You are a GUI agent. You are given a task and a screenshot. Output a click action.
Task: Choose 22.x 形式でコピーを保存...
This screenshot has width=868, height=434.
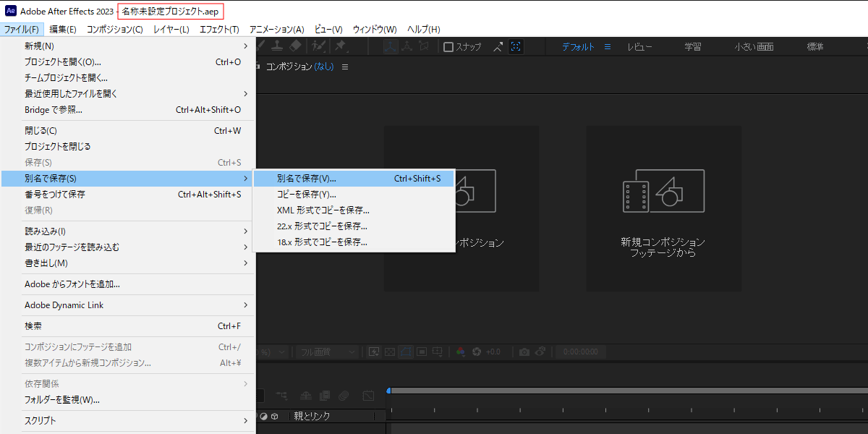[354, 226]
